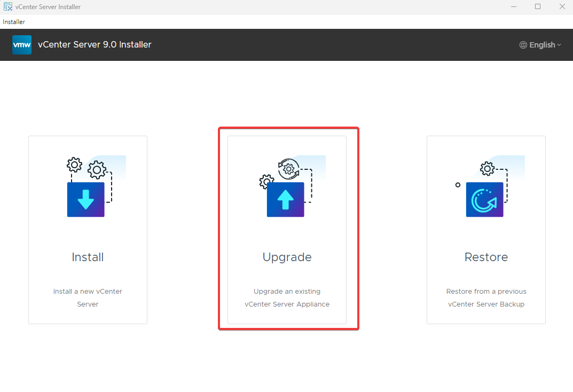Click 'Install a new vCenter Server' description
This screenshot has height=392, width=573.
point(88,298)
